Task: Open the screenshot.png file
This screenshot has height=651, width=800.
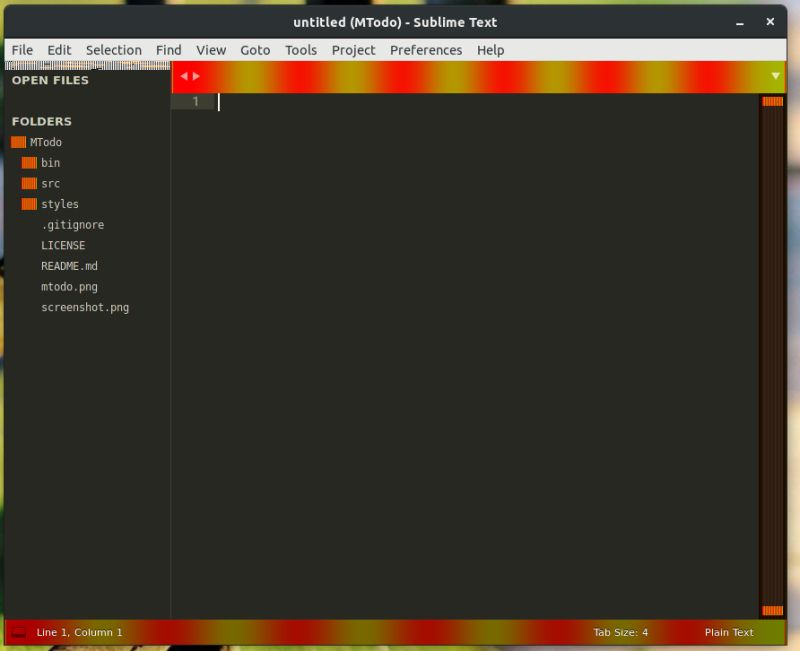Action: pos(84,307)
